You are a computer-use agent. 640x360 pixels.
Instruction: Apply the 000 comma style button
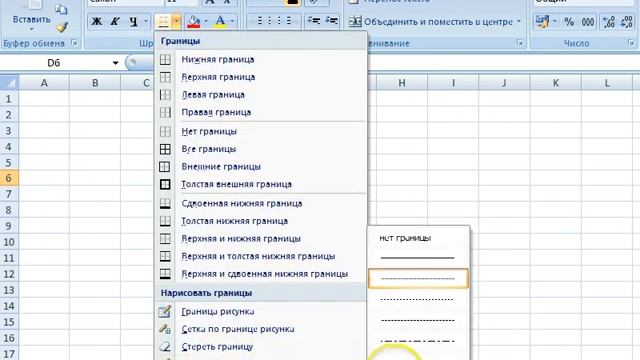(x=588, y=22)
